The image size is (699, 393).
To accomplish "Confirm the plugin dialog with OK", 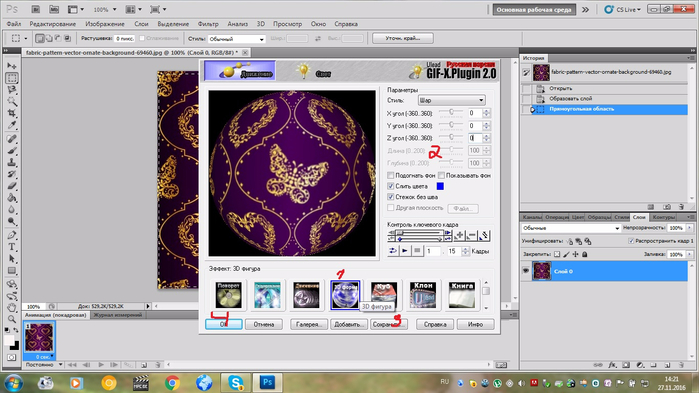I will (224, 324).
